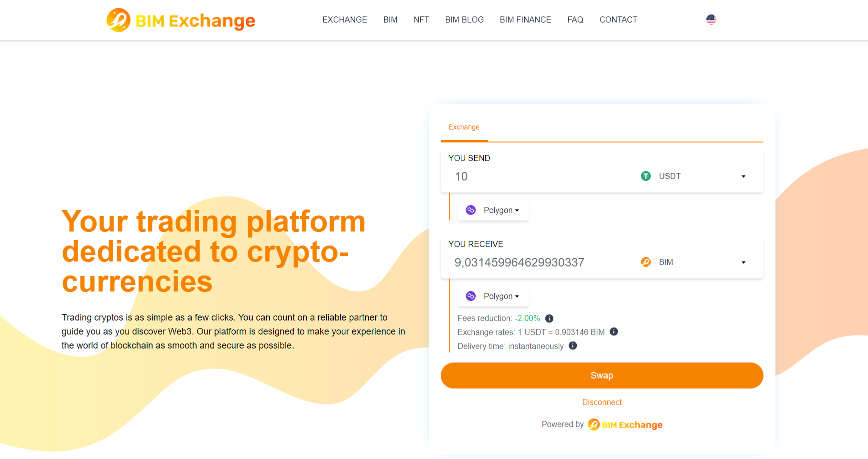Click the delivery time info icon

pyautogui.click(x=573, y=345)
